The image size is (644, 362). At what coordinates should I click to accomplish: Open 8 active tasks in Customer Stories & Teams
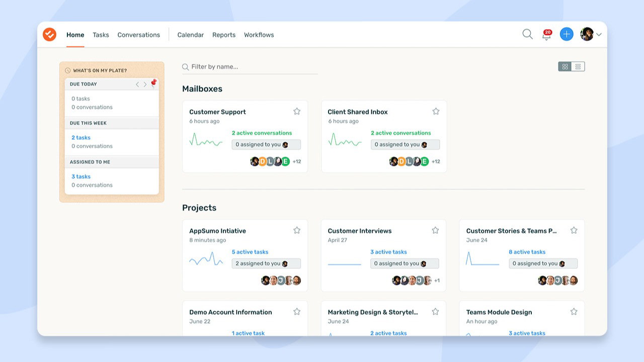[527, 252]
